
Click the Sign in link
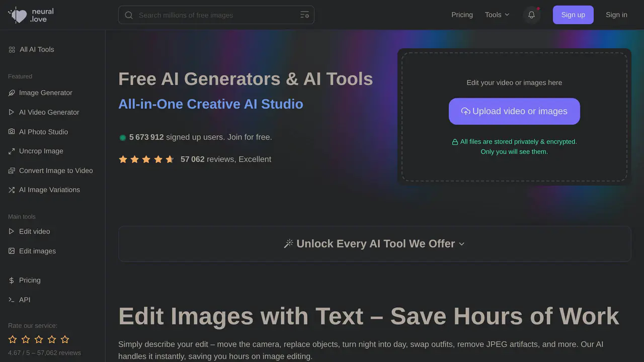pos(616,15)
